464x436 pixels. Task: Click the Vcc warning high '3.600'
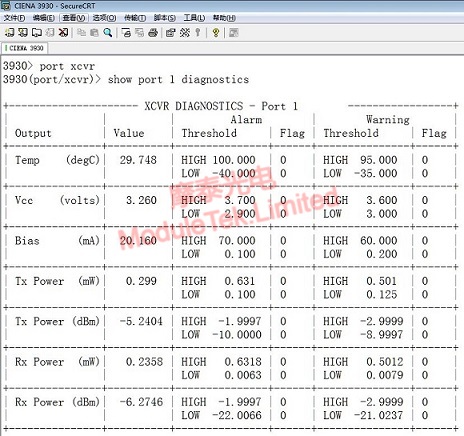click(x=382, y=200)
